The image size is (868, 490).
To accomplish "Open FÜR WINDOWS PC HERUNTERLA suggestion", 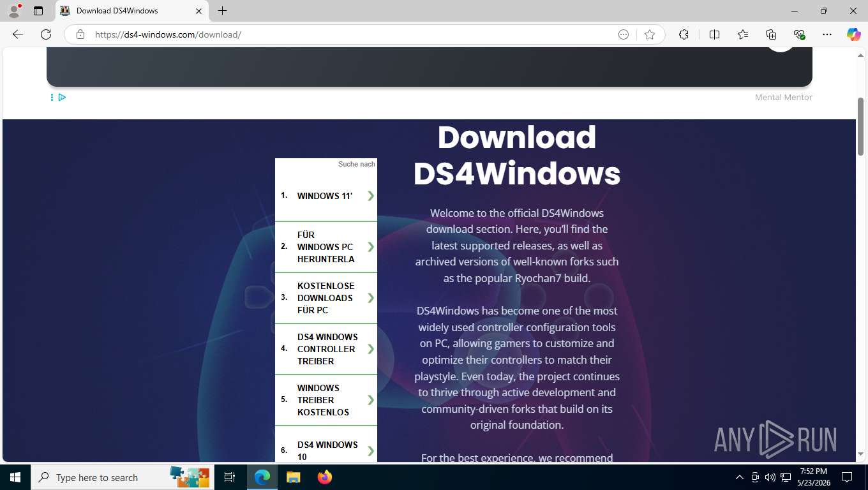I will pyautogui.click(x=326, y=247).
